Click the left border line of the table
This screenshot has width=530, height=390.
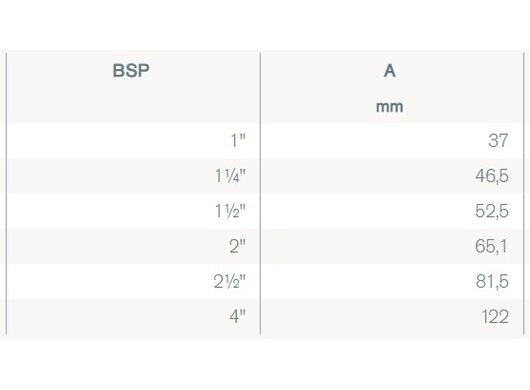(x=6, y=193)
